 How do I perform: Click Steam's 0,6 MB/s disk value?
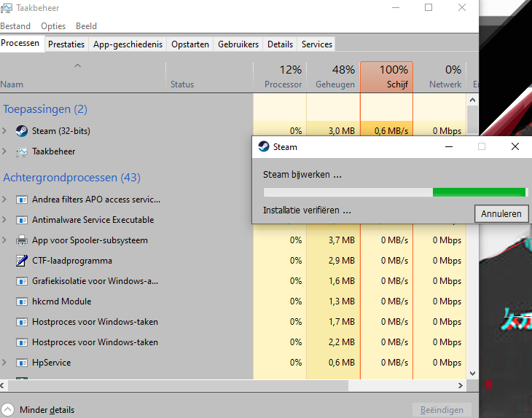(391, 131)
